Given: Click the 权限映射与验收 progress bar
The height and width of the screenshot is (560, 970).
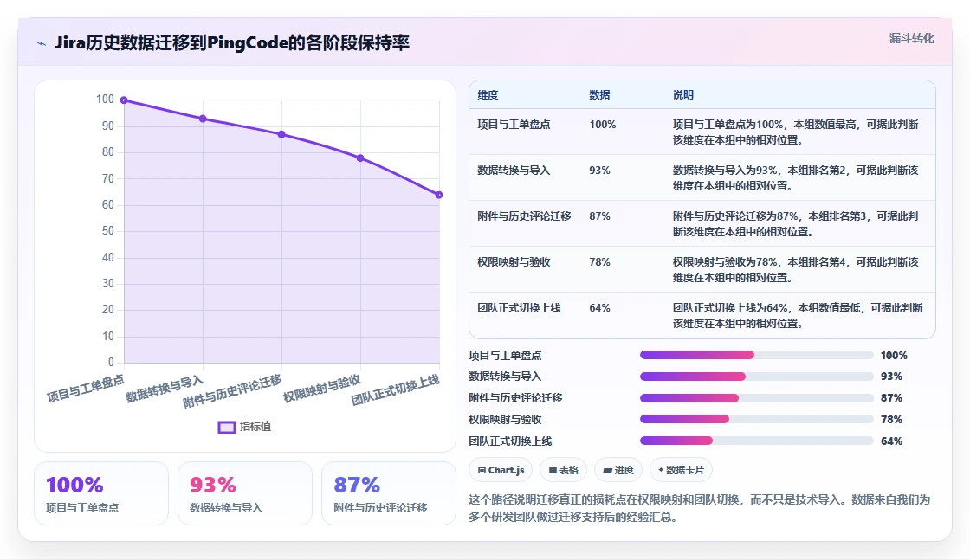Looking at the screenshot, I should click(757, 419).
